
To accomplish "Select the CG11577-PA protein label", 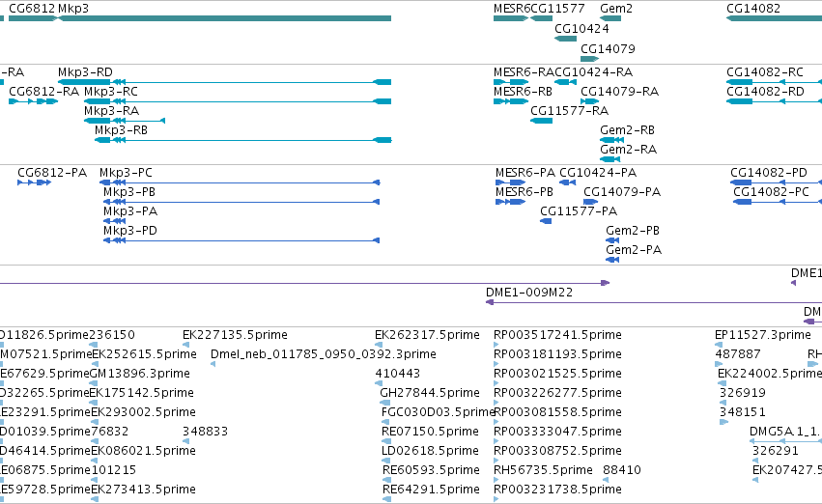I will (x=579, y=211).
